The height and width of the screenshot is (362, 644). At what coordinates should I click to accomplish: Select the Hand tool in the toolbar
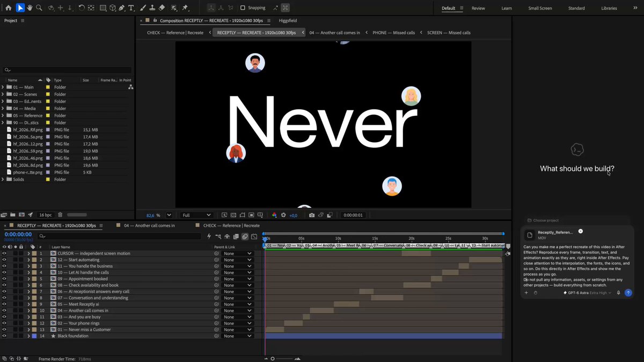[x=30, y=8]
